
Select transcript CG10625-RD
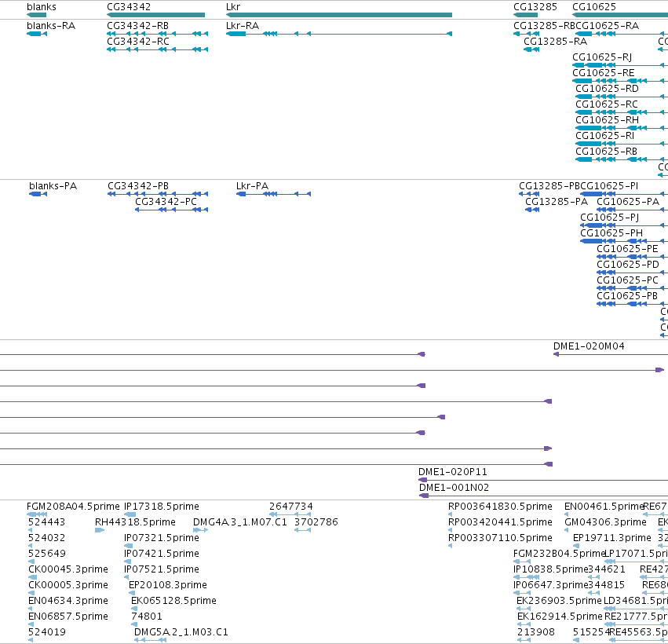607,89
